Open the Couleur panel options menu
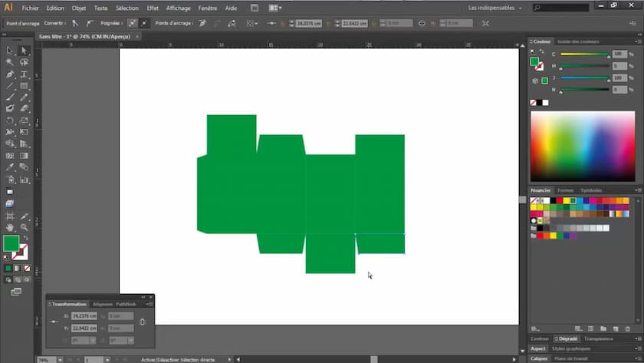The width and height of the screenshot is (644, 363). (x=638, y=41)
